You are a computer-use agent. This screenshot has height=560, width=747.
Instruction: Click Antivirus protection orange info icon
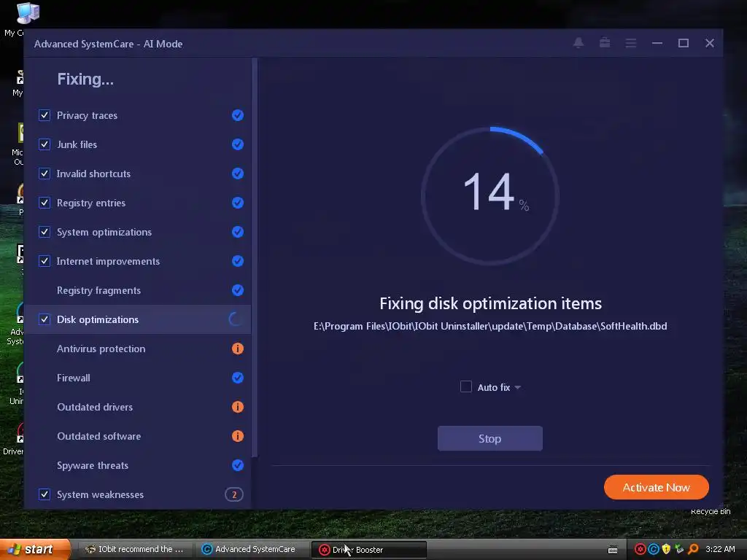pos(238,349)
